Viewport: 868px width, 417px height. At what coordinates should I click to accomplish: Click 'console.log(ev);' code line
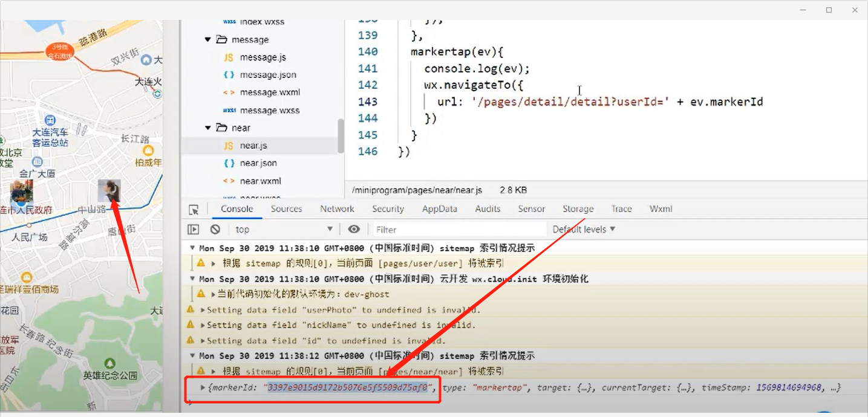click(477, 68)
